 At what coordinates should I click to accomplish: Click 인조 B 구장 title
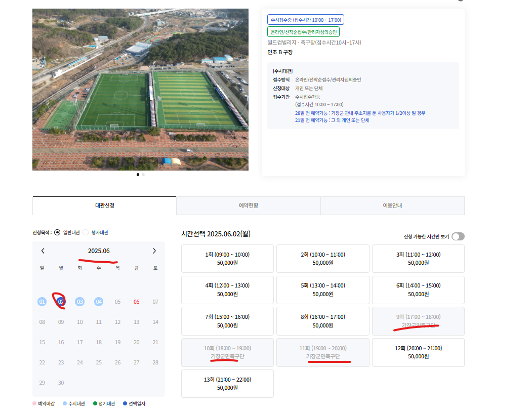point(280,52)
